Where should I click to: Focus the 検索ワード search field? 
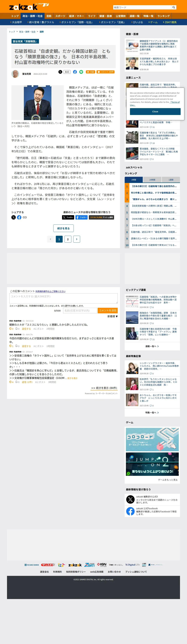click(x=142, y=7)
